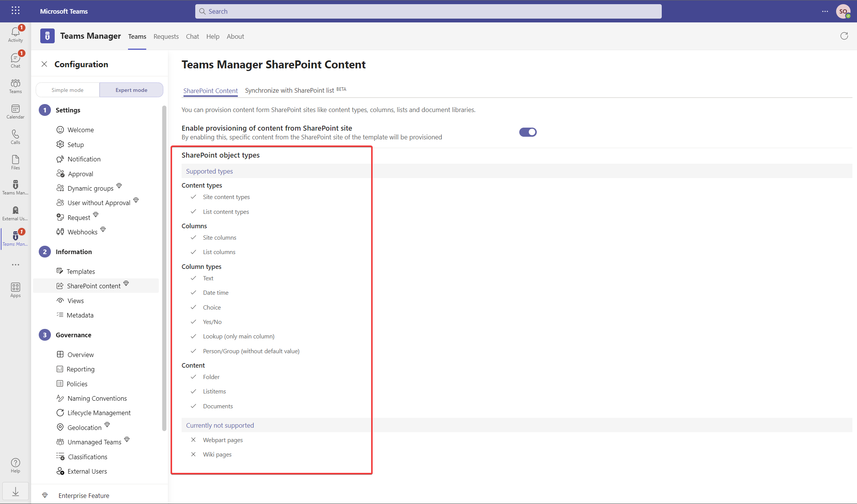Show more apps ellipsis in the rail
Viewport: 857px width, 504px height.
point(15,265)
